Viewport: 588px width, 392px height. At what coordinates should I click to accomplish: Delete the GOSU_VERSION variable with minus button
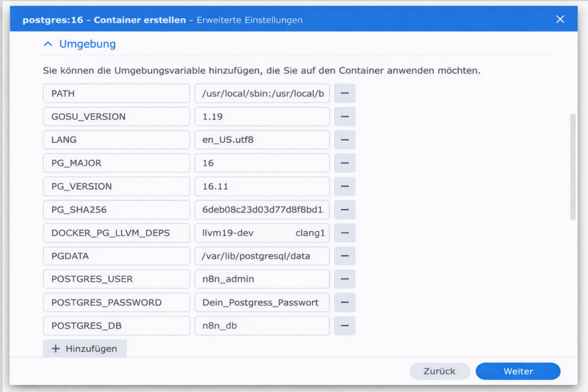click(345, 117)
